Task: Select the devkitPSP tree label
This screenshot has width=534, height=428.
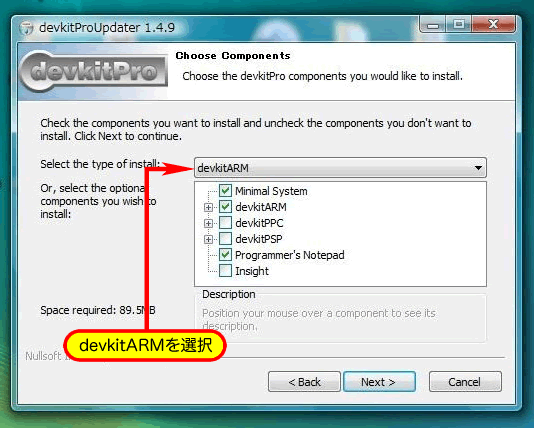Action: (x=258, y=239)
